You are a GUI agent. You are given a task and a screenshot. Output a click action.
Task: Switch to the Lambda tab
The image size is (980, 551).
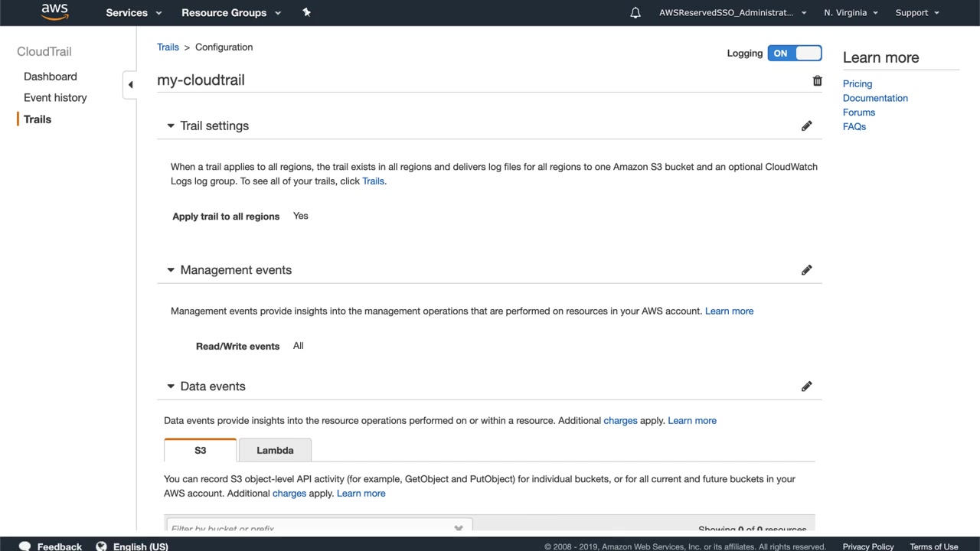275,450
